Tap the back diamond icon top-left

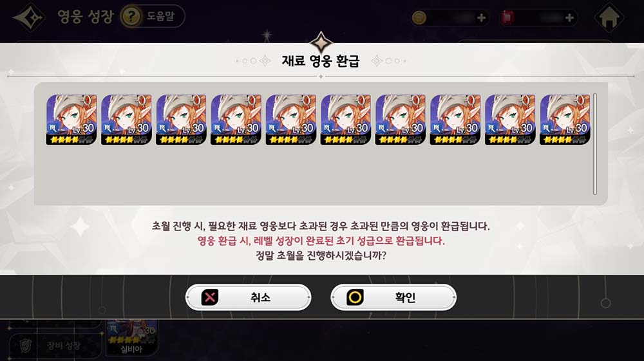[x=30, y=17]
